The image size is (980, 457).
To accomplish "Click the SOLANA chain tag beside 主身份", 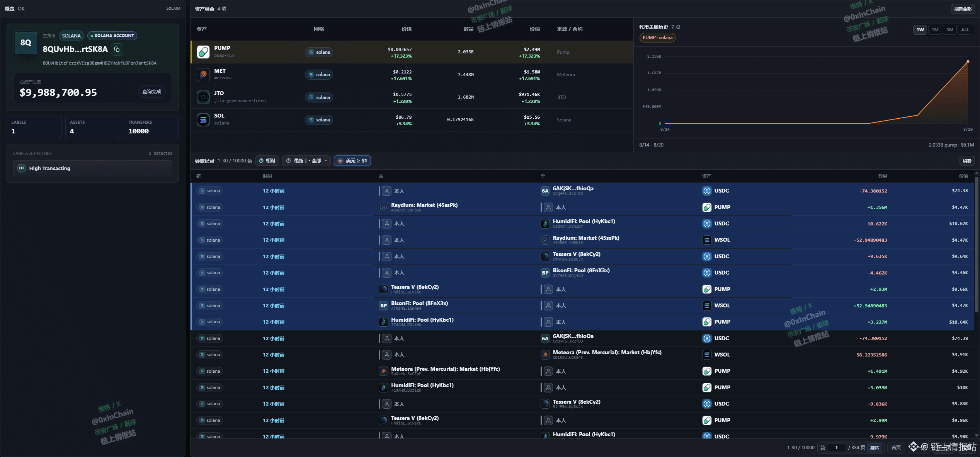I will point(71,36).
